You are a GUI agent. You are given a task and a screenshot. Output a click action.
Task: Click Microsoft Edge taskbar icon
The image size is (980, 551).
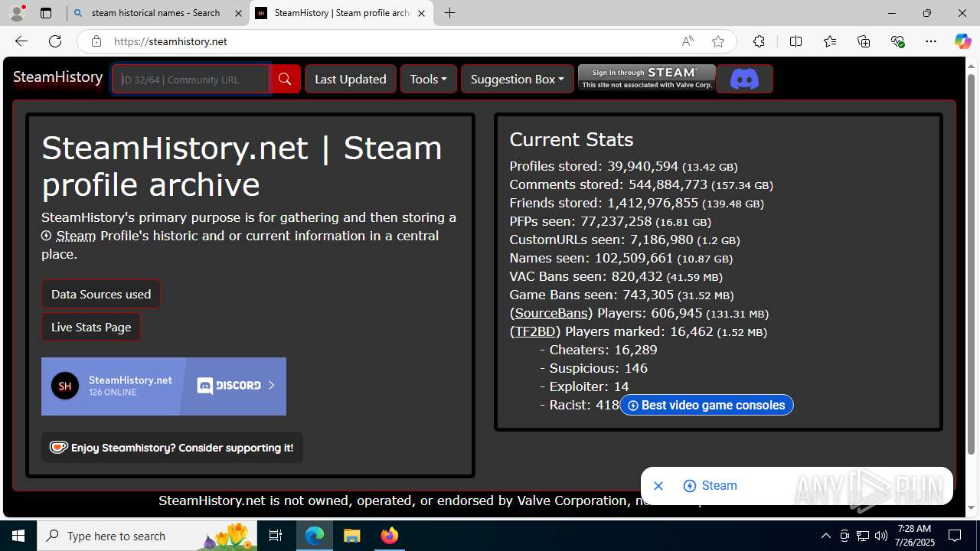pyautogui.click(x=315, y=536)
